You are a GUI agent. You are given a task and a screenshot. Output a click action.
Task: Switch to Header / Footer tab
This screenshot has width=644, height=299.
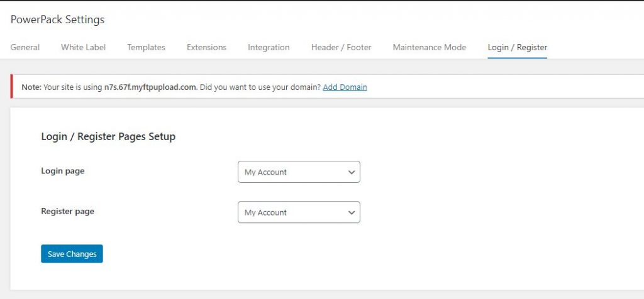click(x=341, y=47)
